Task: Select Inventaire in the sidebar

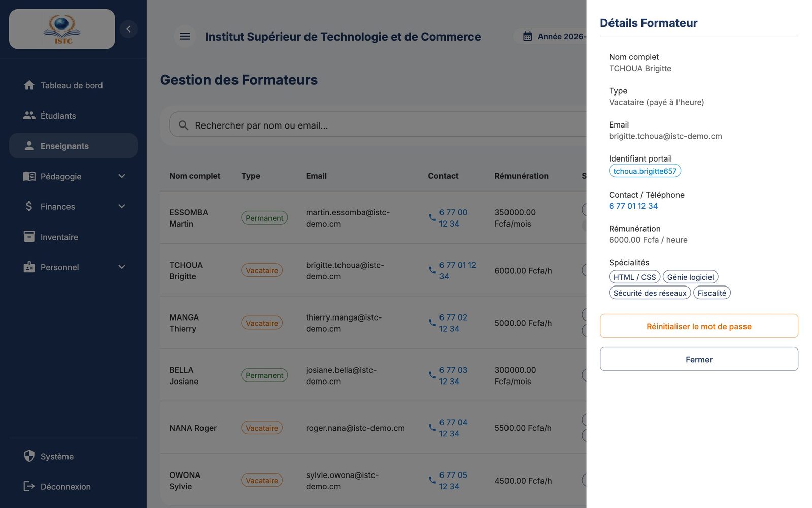Action: coord(73,237)
